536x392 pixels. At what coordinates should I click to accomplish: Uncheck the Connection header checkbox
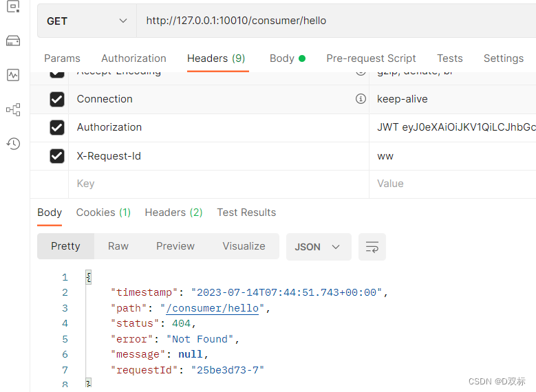tap(56, 100)
